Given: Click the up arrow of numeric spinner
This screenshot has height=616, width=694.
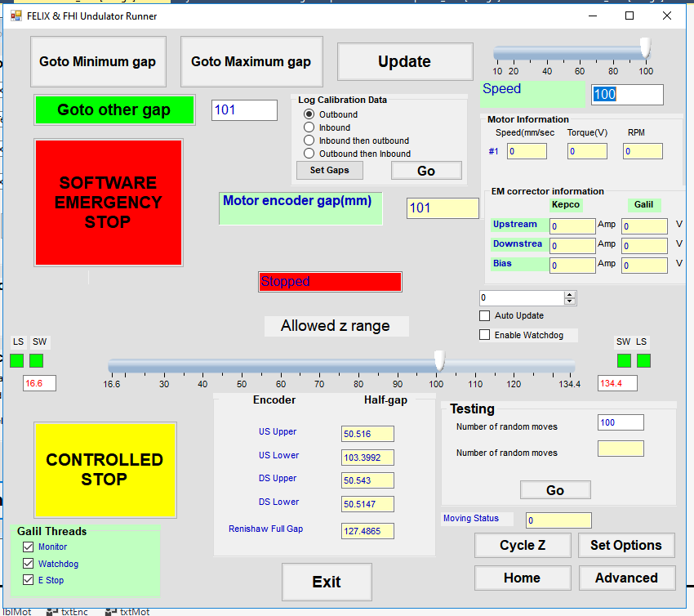Looking at the screenshot, I should [x=570, y=294].
